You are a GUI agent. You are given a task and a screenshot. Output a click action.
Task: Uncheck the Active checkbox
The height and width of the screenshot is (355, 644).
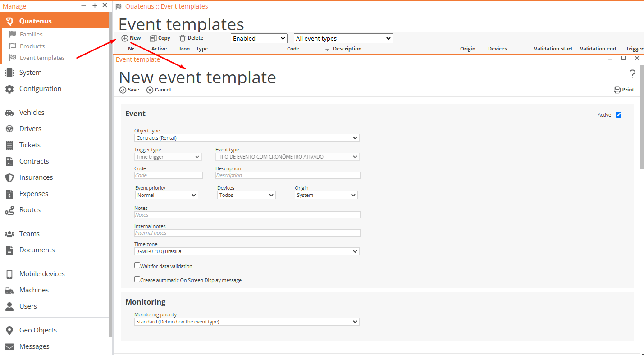click(x=618, y=115)
